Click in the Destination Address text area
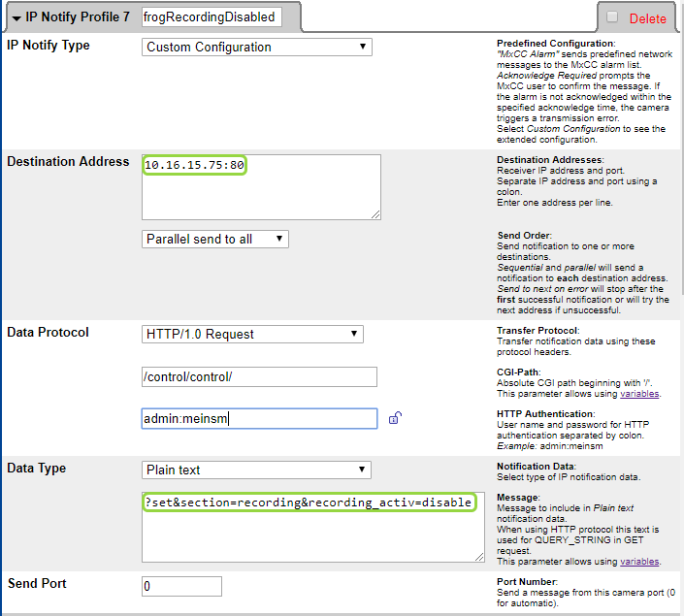 click(261, 187)
